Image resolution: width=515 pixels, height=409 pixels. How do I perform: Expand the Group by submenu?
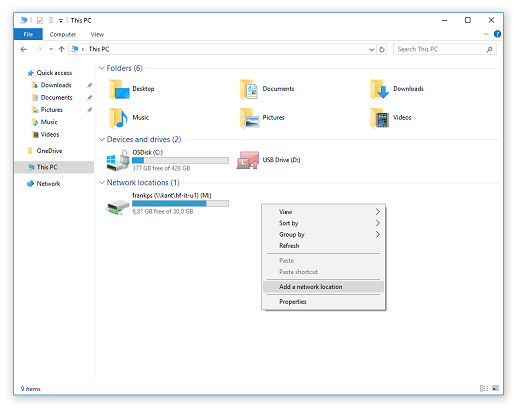[324, 235]
